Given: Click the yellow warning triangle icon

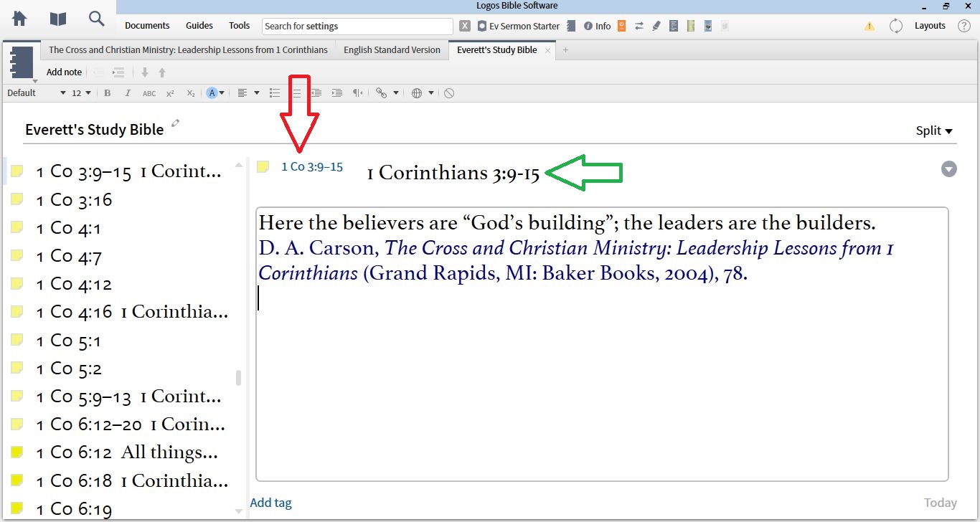Looking at the screenshot, I should pos(870,26).
